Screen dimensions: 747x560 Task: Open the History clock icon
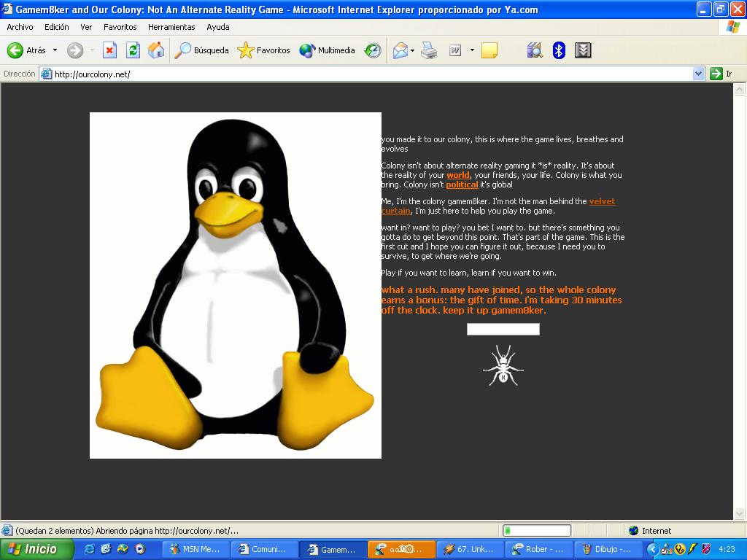point(373,50)
